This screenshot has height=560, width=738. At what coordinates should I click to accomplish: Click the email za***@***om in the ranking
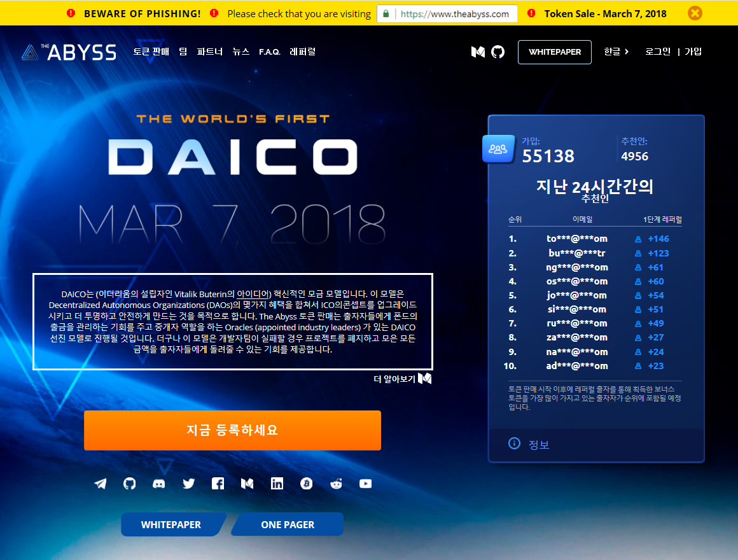coord(577,337)
